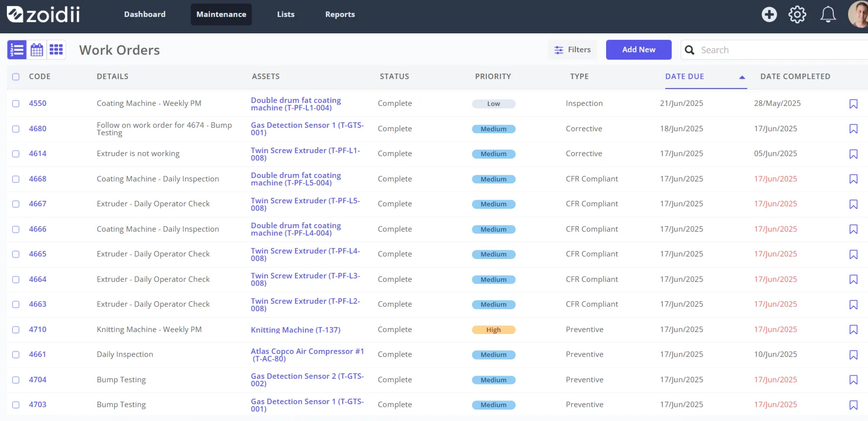868x421 pixels.
Task: Go to the Reports menu
Action: tap(340, 14)
